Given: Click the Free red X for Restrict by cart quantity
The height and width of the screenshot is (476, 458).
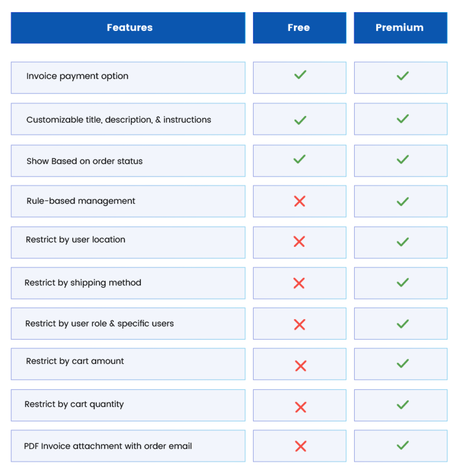Looking at the screenshot, I should 301,407.
